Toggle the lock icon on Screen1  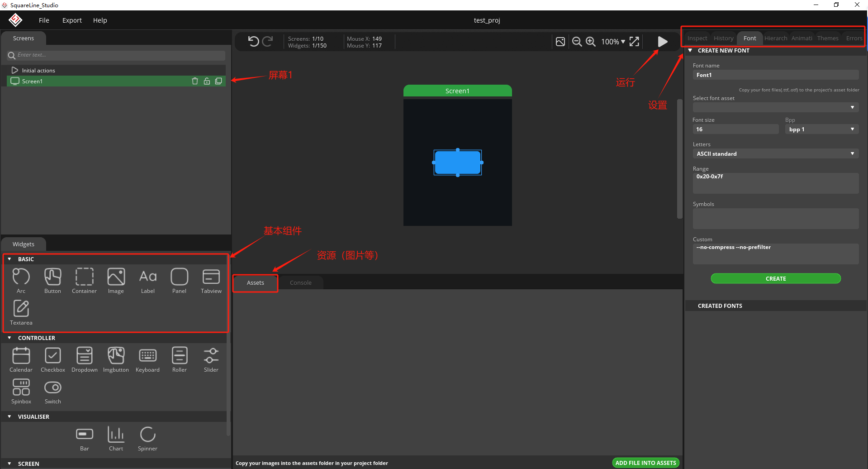[x=207, y=81]
